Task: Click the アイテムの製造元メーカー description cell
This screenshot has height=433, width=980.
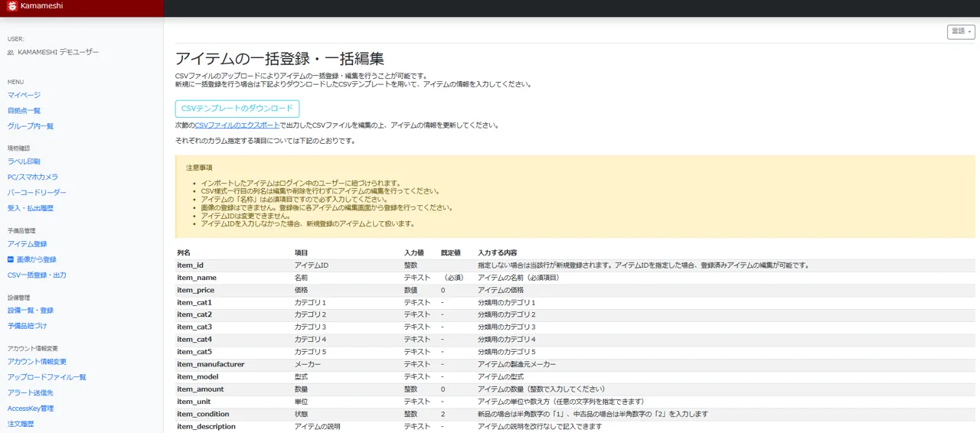Action: pos(517,364)
